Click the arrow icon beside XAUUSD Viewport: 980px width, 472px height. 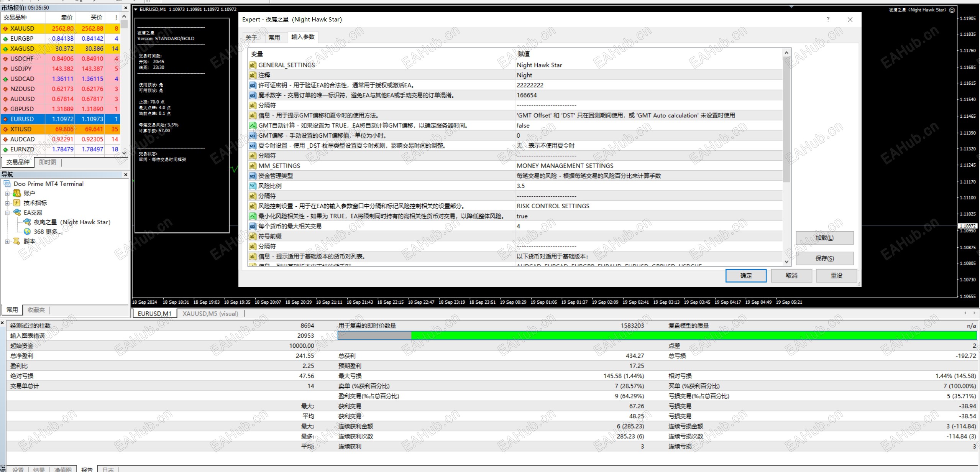coord(5,29)
